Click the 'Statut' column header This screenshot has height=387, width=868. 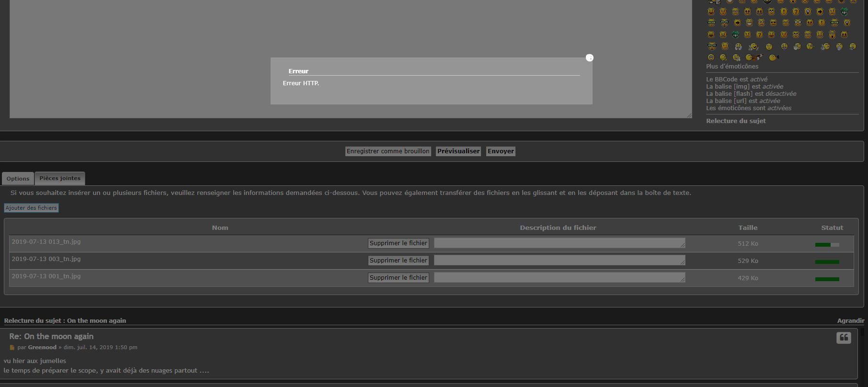tap(832, 228)
